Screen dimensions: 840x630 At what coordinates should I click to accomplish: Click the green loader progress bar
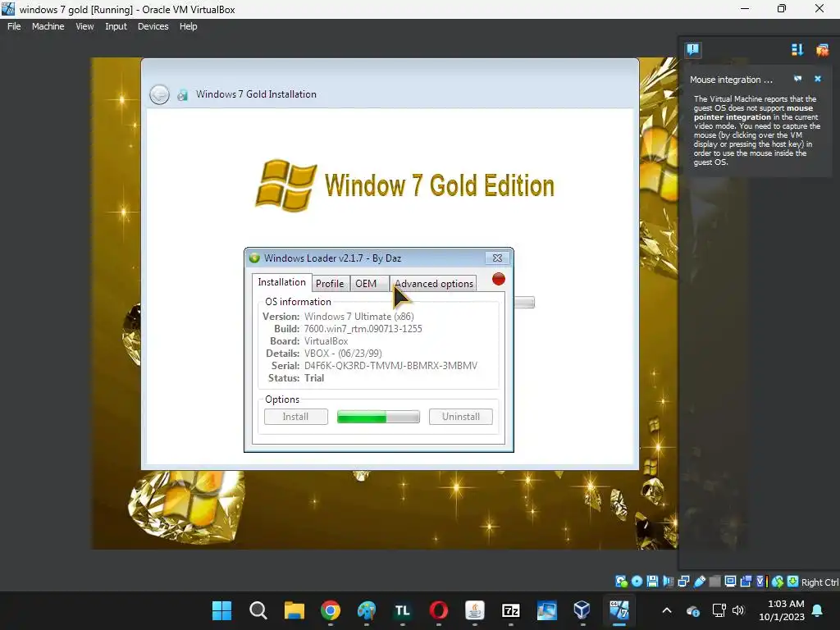[378, 417]
